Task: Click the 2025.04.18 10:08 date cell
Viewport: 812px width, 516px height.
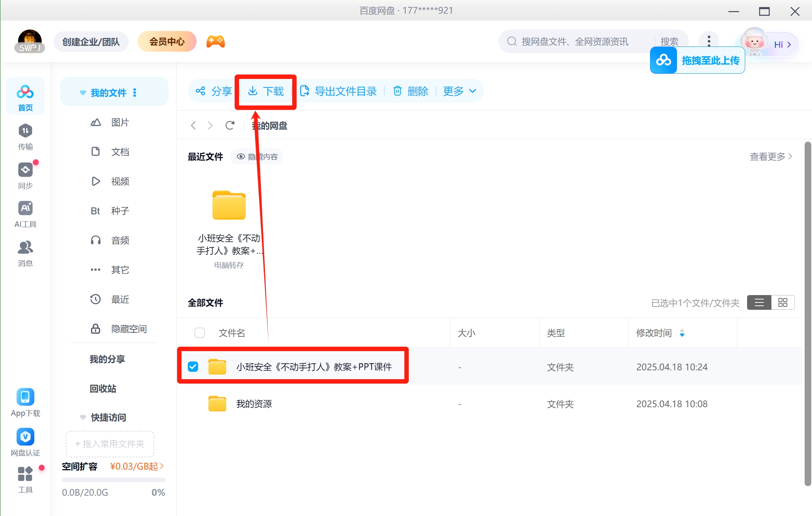Action: pos(672,404)
